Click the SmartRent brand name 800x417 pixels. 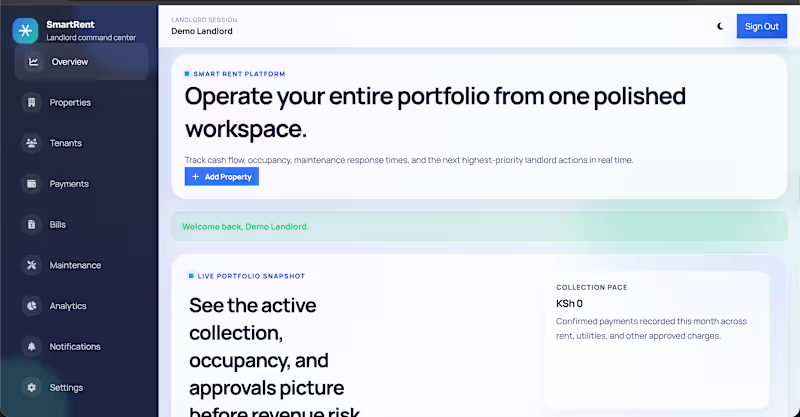tap(70, 24)
